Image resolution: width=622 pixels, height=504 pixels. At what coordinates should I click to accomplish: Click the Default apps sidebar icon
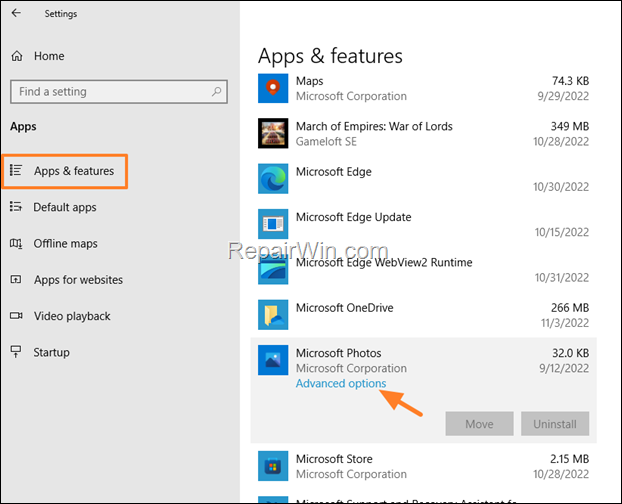tap(16, 207)
